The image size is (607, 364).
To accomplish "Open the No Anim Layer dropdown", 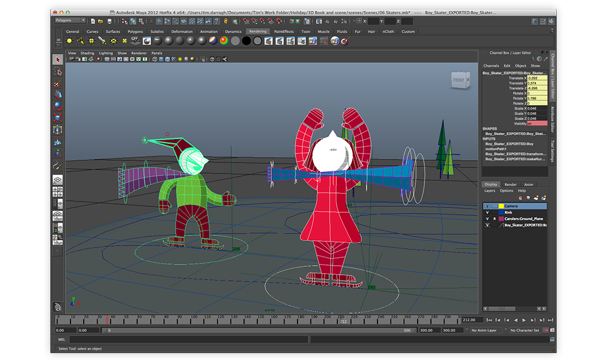I will (x=486, y=331).
